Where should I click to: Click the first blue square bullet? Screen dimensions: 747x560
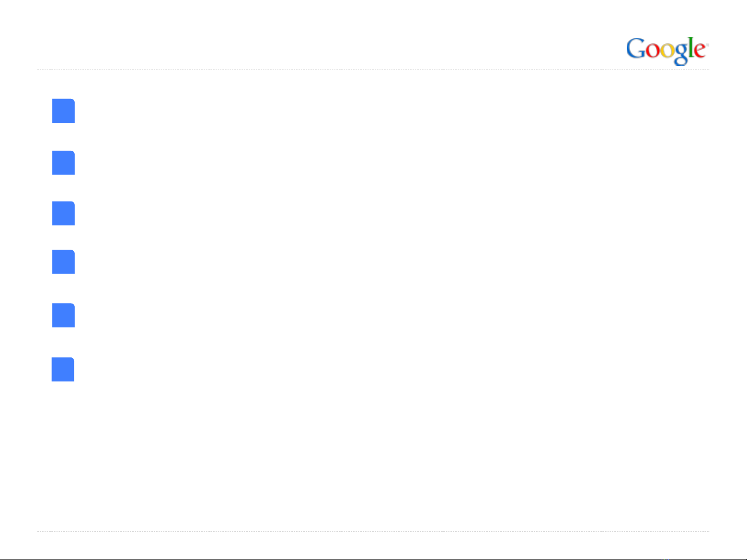coord(63,111)
